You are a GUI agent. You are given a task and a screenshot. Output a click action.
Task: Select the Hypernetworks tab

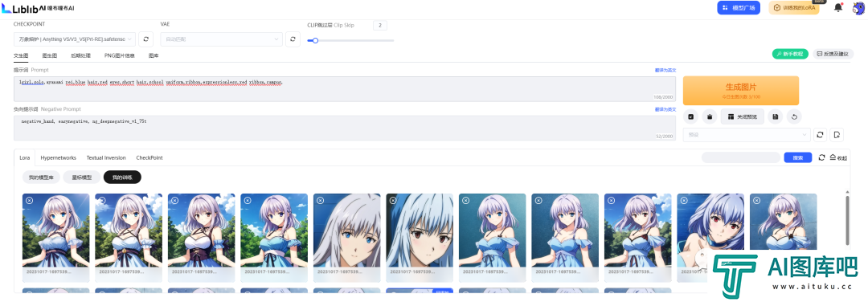(58, 157)
